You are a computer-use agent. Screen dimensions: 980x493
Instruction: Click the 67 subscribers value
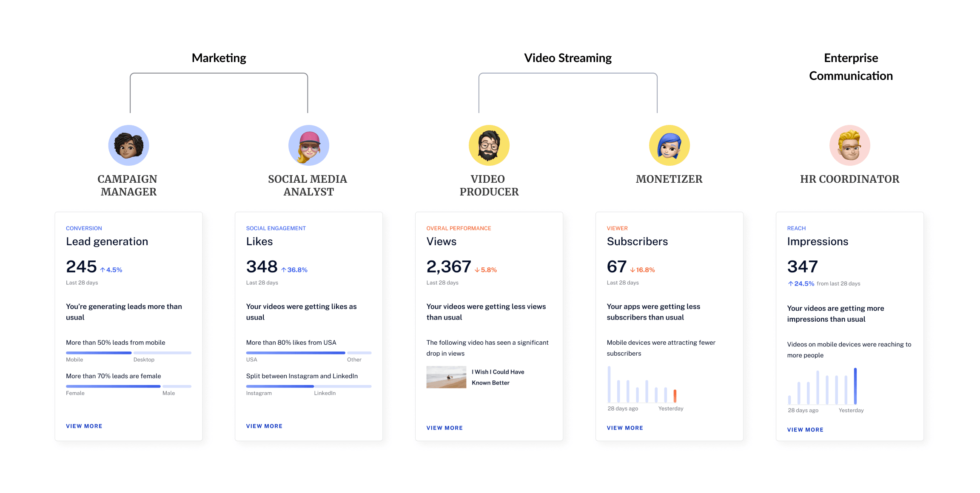[x=617, y=266]
